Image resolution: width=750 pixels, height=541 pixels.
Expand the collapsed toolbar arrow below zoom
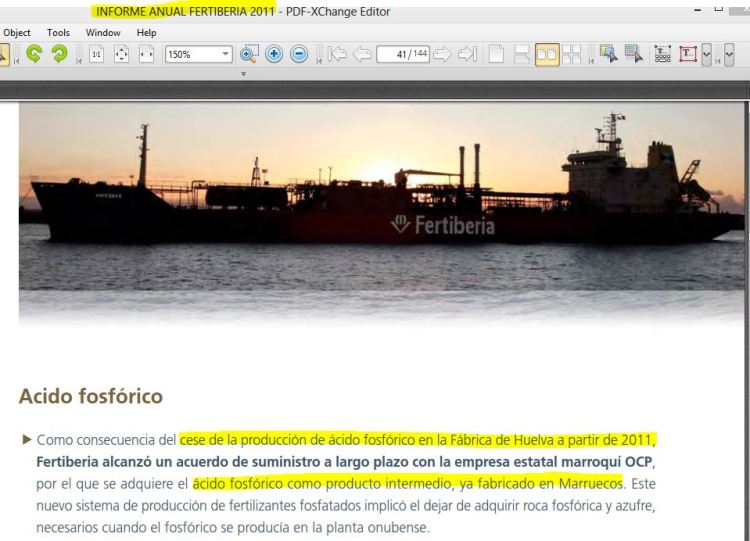243,74
